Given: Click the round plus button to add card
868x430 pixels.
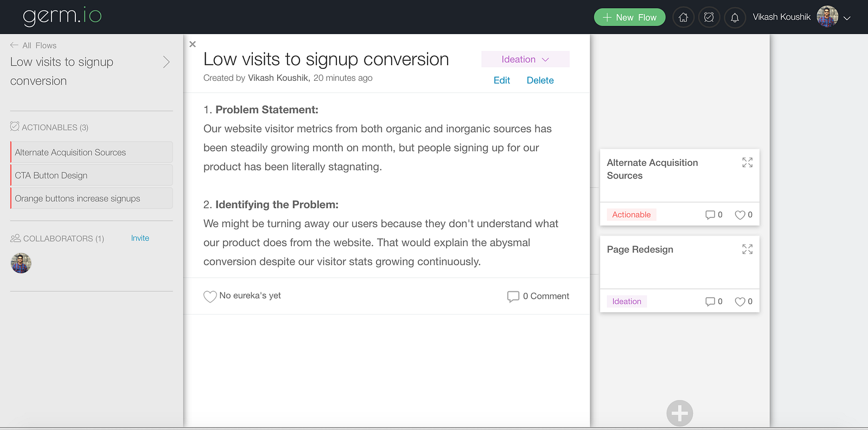Looking at the screenshot, I should [680, 413].
